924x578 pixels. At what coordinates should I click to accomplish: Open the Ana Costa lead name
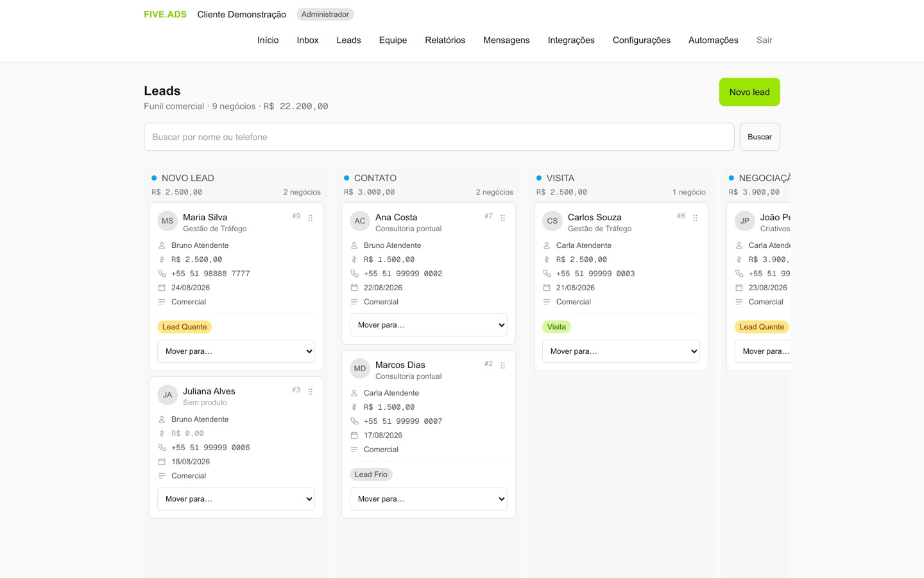(397, 217)
